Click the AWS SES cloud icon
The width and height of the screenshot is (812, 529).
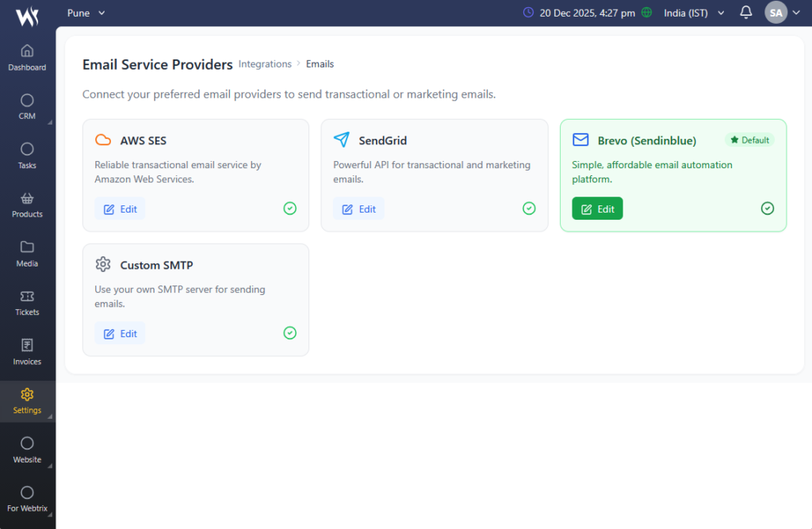click(x=103, y=140)
